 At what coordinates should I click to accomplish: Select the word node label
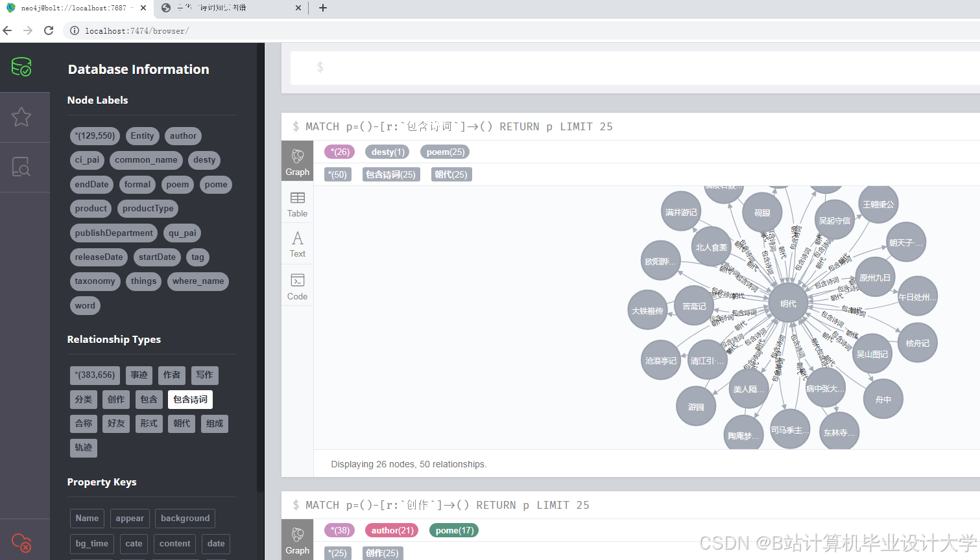click(x=85, y=306)
